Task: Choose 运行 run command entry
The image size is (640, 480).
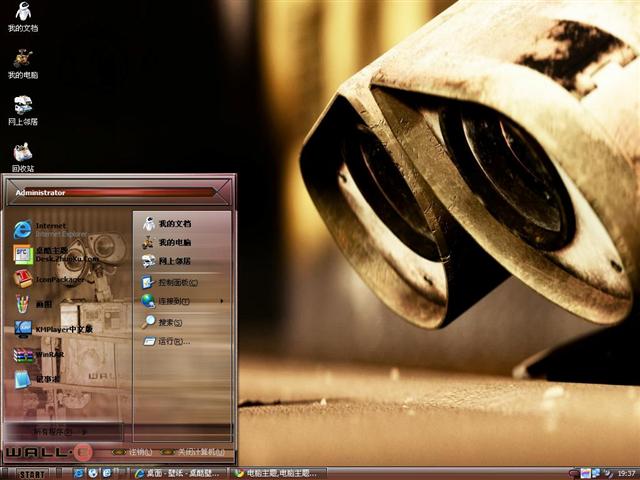Action: coord(168,341)
